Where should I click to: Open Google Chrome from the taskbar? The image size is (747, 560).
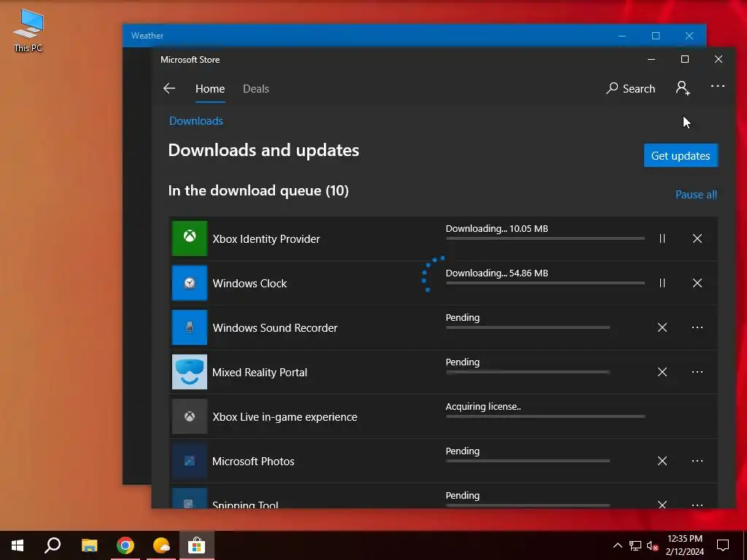125,545
